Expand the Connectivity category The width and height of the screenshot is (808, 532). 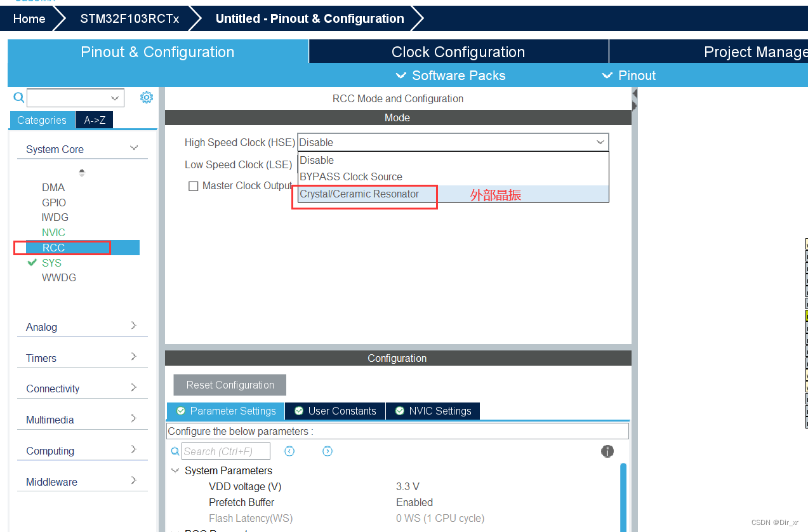[134, 387]
